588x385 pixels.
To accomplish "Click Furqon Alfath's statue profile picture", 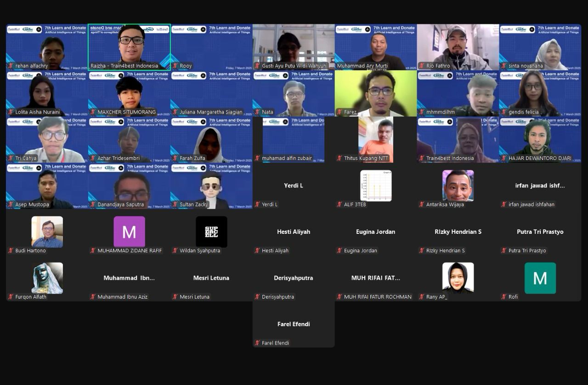I will point(47,278).
